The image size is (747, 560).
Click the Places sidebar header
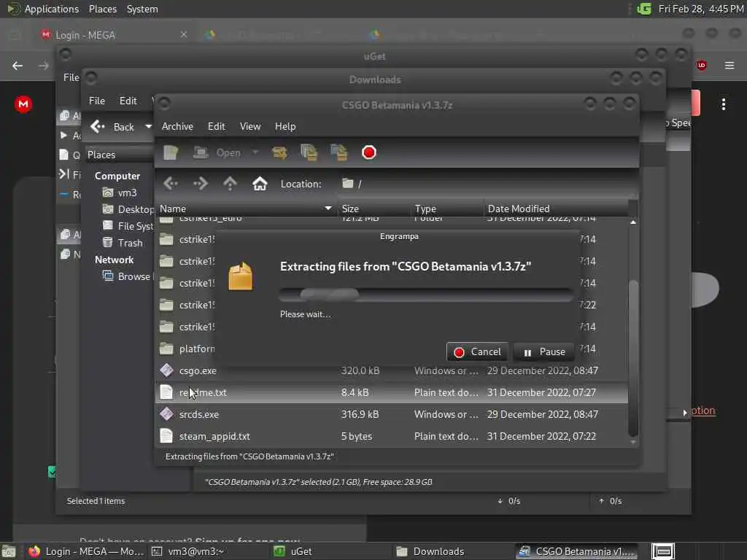pyautogui.click(x=119, y=155)
